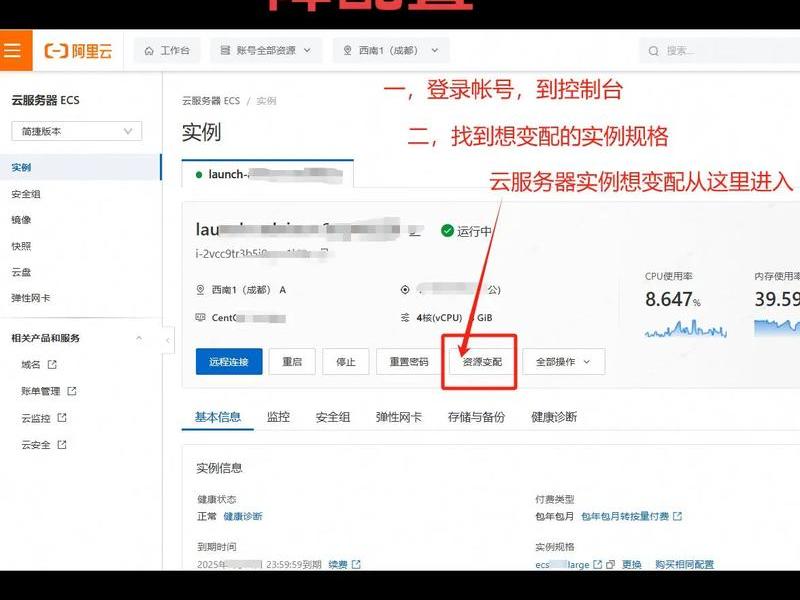
Task: Select the launch- instance tab
Action: pyautogui.click(x=267, y=174)
